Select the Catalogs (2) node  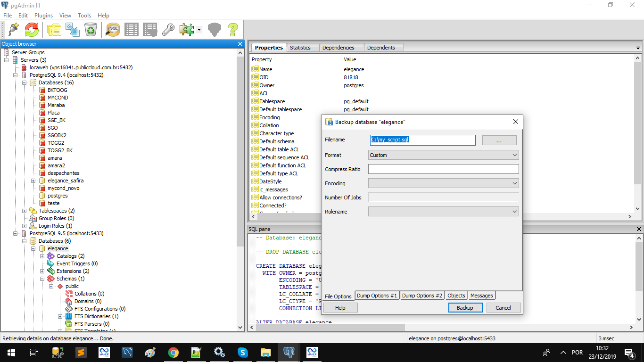point(70,256)
